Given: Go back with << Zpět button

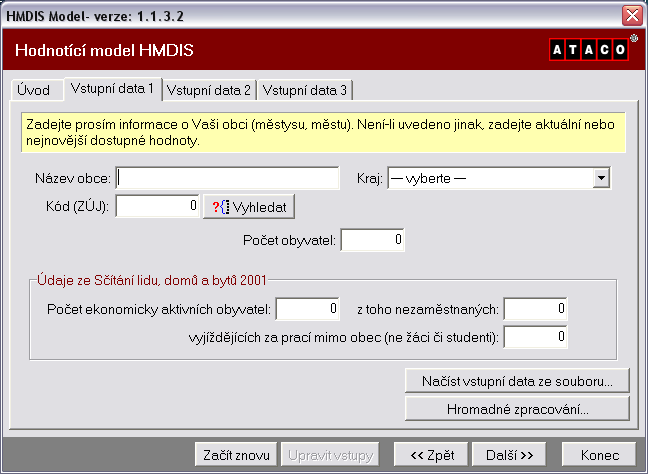Looking at the screenshot, I should click(431, 455).
